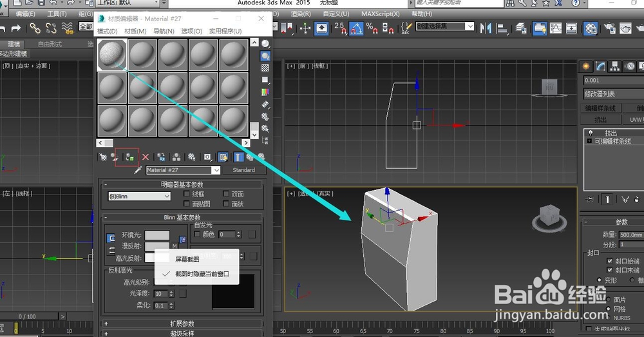Screen dimensions: 644x337
Task: Open 模式(D) menu in Material Editor
Action: coord(107,31)
